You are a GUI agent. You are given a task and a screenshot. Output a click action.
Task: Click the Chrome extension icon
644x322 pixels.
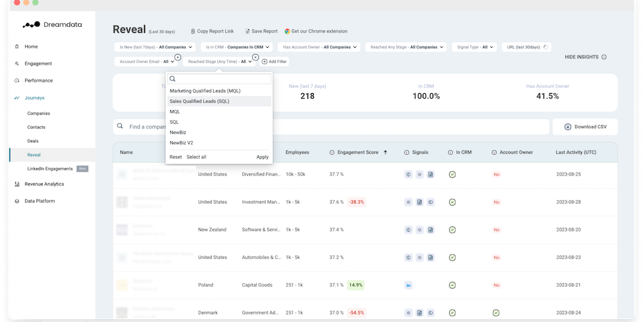pos(287,31)
